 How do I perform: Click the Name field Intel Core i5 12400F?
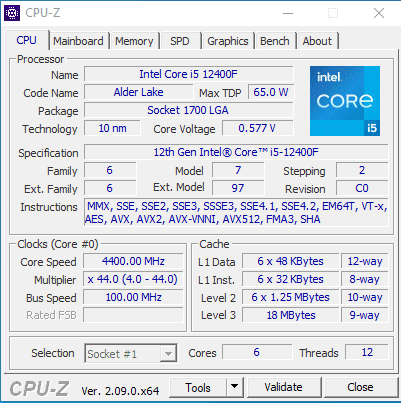(189, 74)
